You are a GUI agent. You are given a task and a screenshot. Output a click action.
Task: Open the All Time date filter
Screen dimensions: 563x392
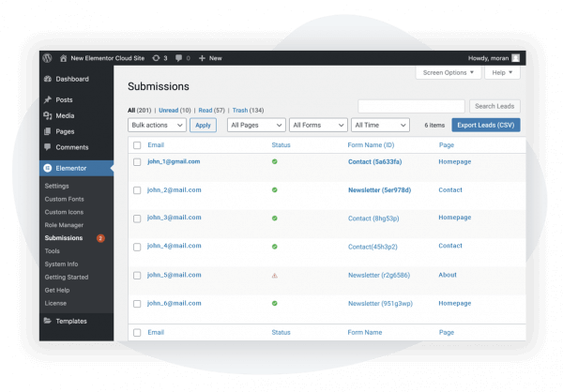[x=380, y=125]
